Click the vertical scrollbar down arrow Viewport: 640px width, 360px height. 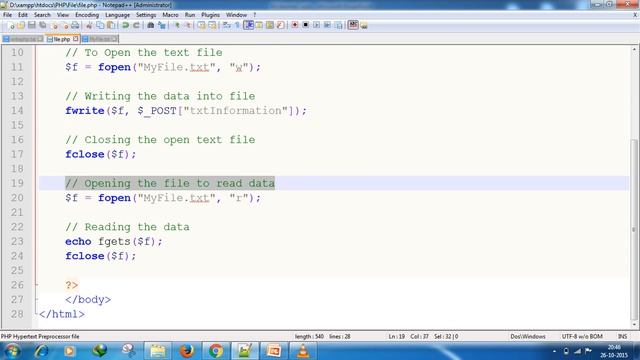[x=634, y=324]
